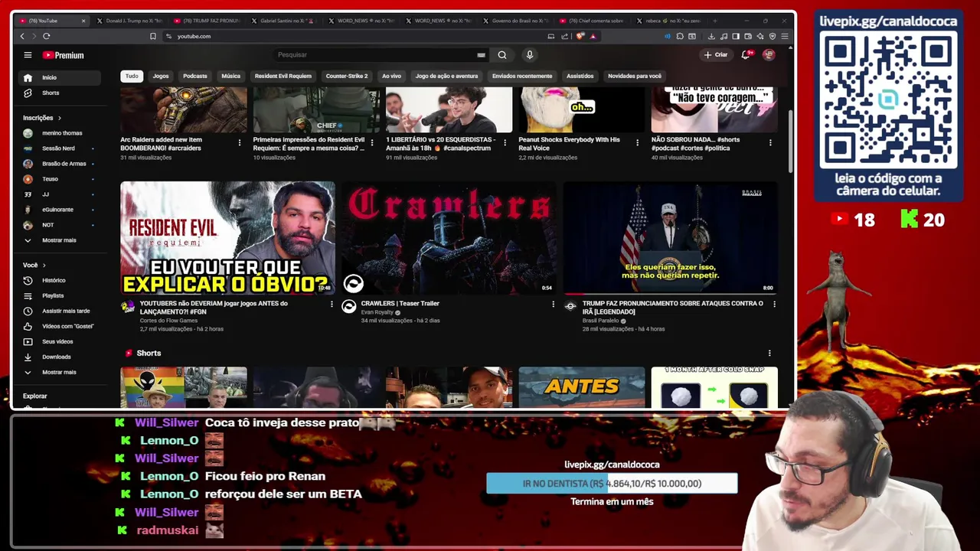Image resolution: width=980 pixels, height=551 pixels.
Task: Reload the page with browser refresh button
Action: (x=47, y=36)
